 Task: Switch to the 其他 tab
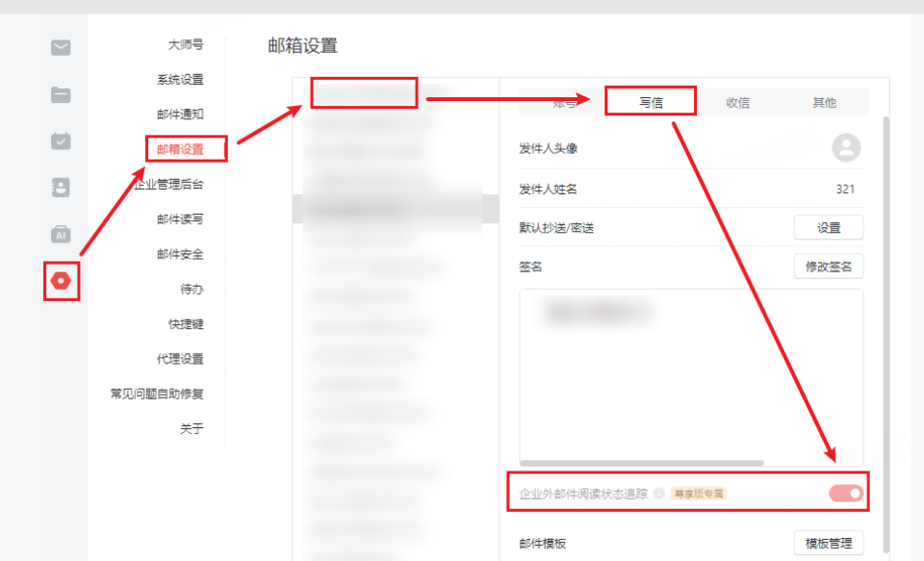[824, 103]
